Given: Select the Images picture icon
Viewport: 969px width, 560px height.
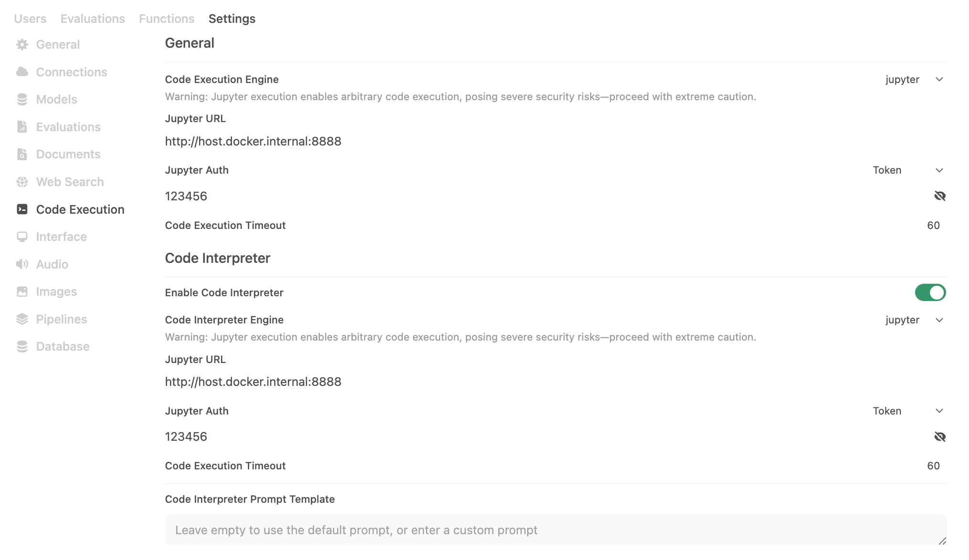Looking at the screenshot, I should pos(22,291).
